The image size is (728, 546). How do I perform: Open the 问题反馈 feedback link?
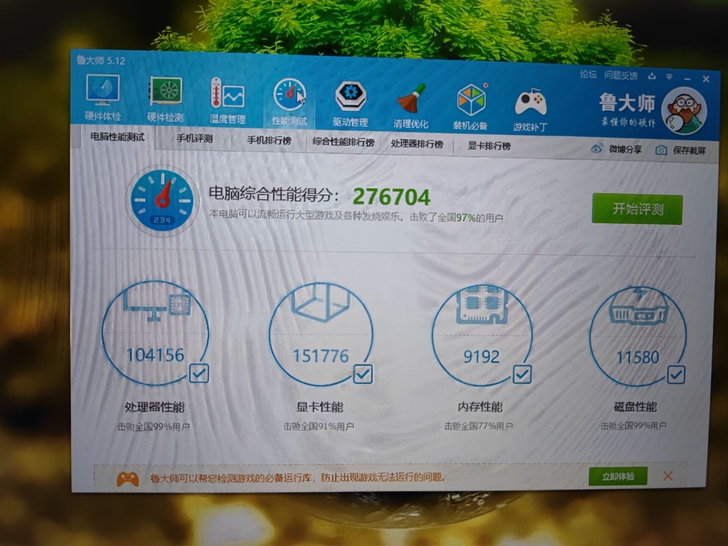point(621,75)
